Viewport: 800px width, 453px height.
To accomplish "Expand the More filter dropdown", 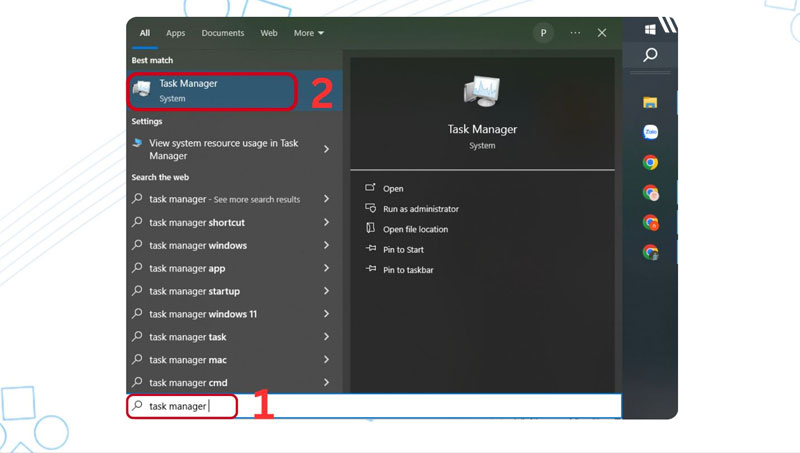I will (308, 33).
